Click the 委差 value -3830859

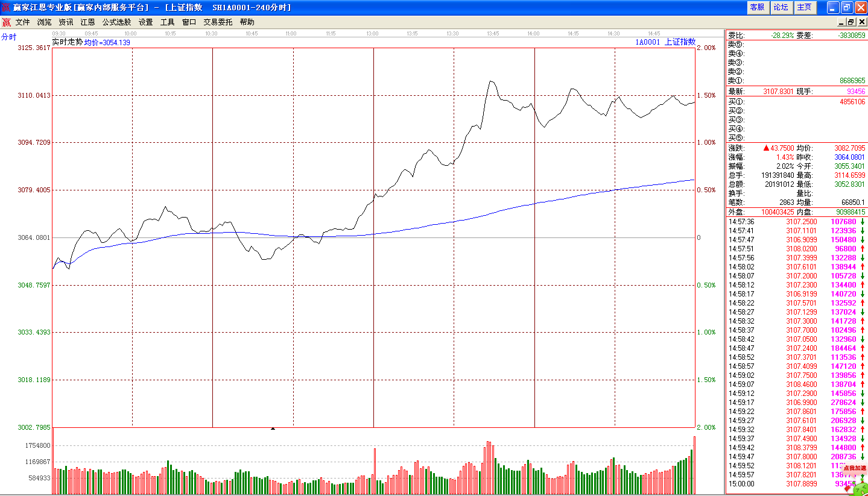pos(852,36)
